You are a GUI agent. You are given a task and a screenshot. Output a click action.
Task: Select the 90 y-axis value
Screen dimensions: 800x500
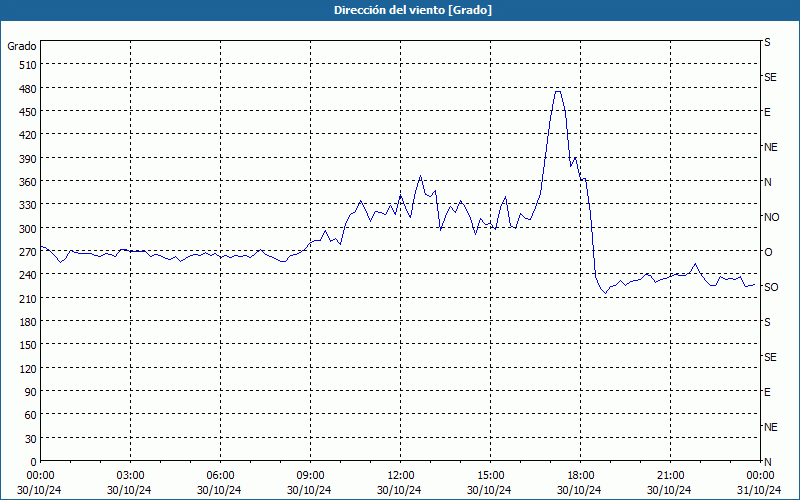[31, 391]
